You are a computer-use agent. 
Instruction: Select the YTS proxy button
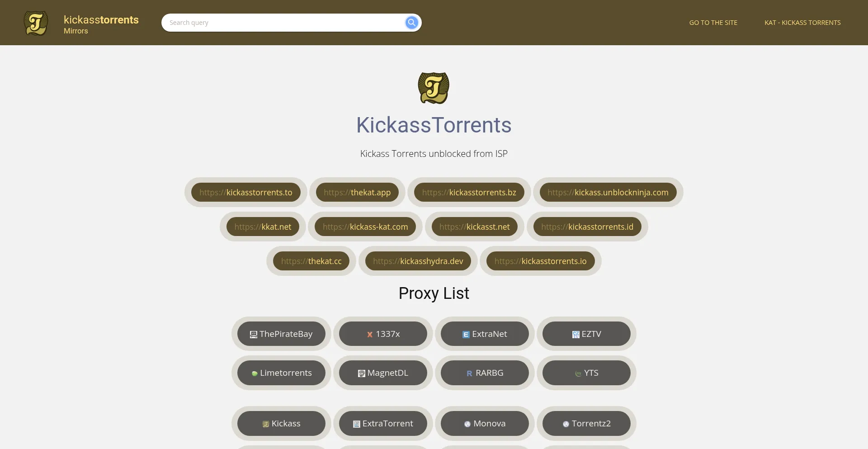(x=586, y=373)
